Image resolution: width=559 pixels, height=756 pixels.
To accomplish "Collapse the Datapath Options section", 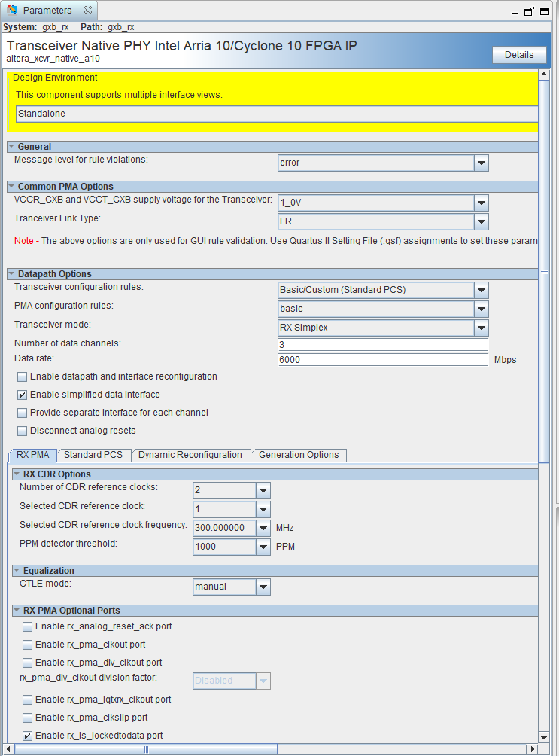I will 11,274.
